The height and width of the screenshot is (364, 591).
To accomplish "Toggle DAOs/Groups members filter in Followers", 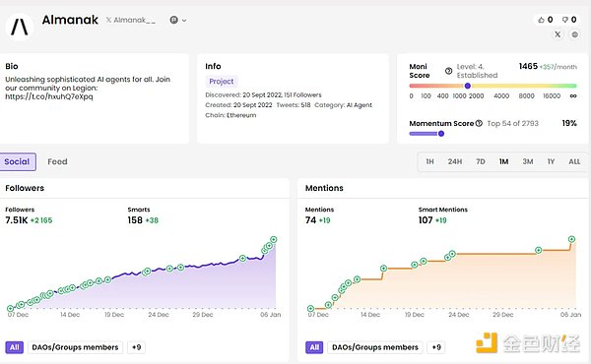I will (76, 347).
